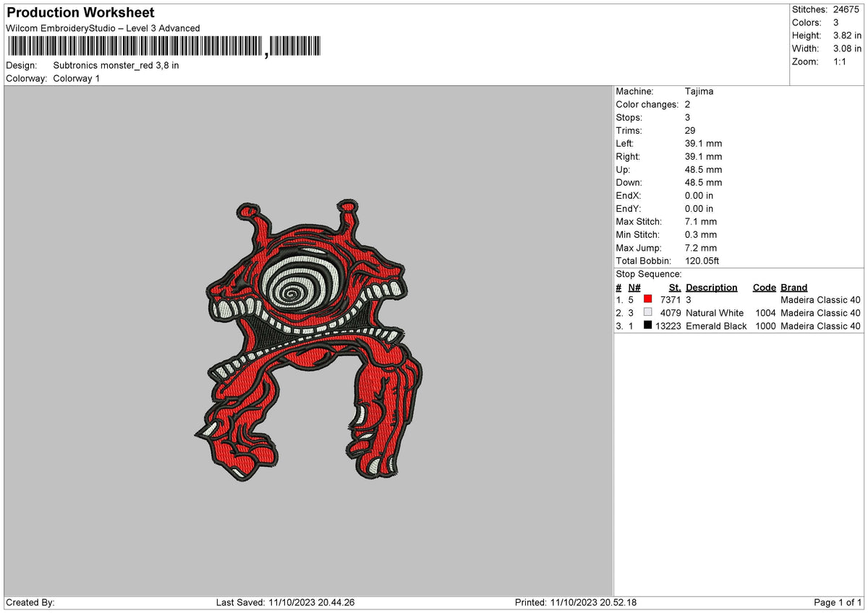Click the barcode at the top

[163, 47]
